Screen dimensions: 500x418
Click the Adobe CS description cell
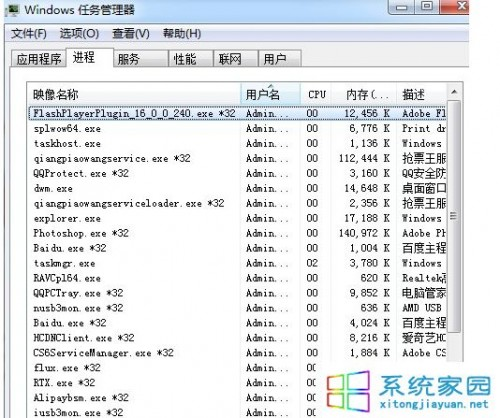point(424,353)
